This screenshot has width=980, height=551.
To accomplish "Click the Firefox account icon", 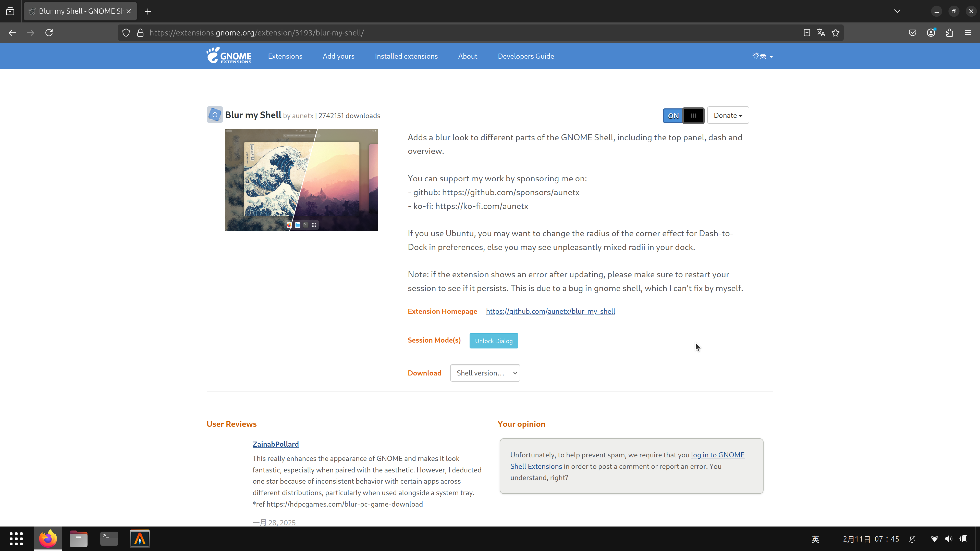I will [x=931, y=33].
